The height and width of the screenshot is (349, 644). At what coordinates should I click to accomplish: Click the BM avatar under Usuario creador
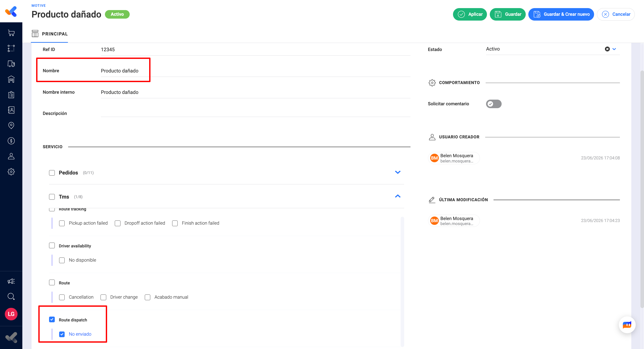[x=434, y=158]
